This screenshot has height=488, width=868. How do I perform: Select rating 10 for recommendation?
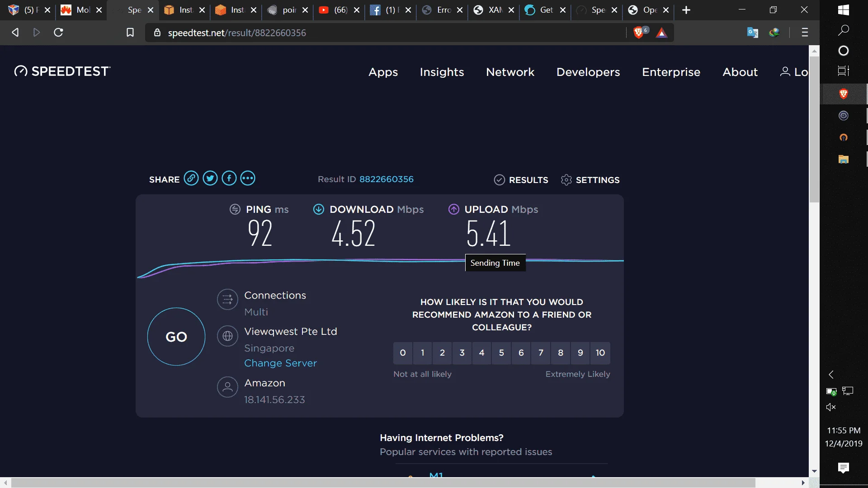click(600, 353)
